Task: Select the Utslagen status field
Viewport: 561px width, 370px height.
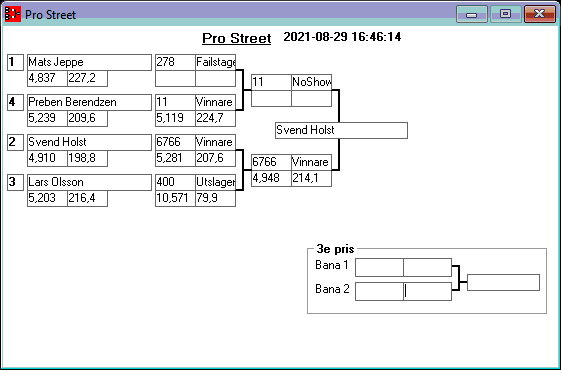Action: click(x=215, y=182)
